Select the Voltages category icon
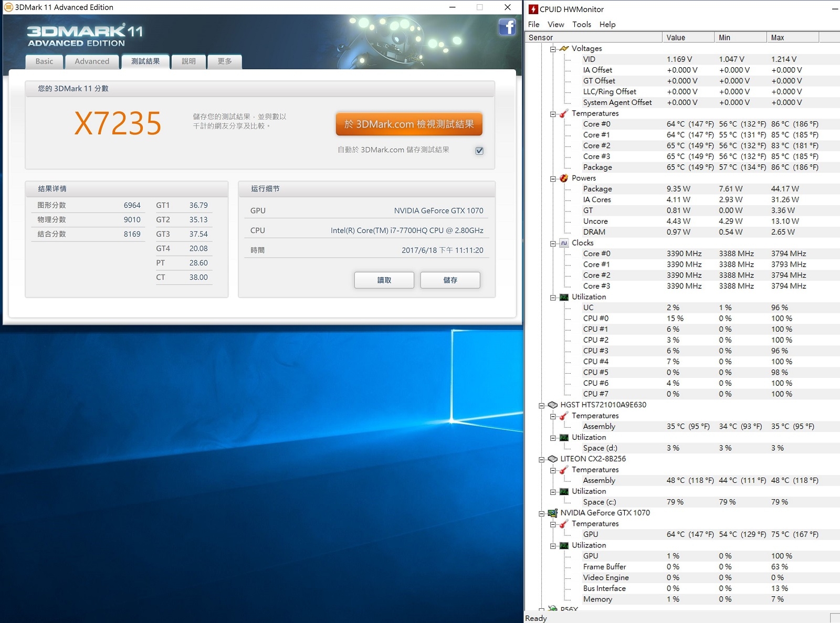The width and height of the screenshot is (840, 623). 564,48
